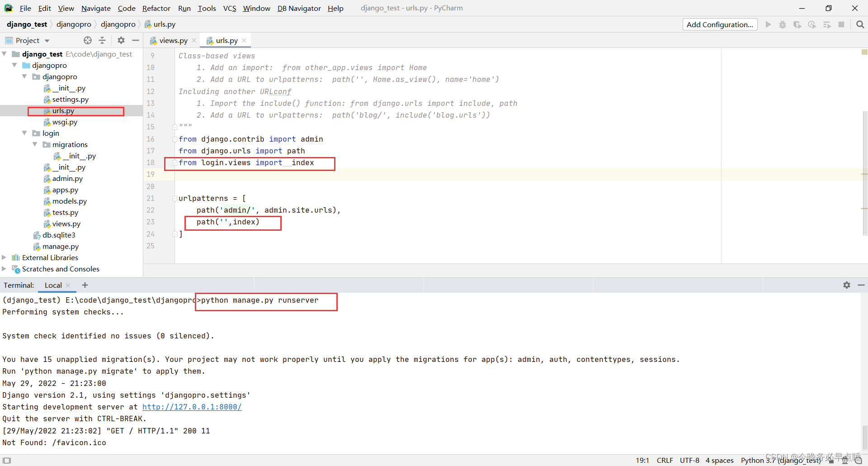Open the DB Navigator menu
This screenshot has width=868, height=466.
pos(299,8)
